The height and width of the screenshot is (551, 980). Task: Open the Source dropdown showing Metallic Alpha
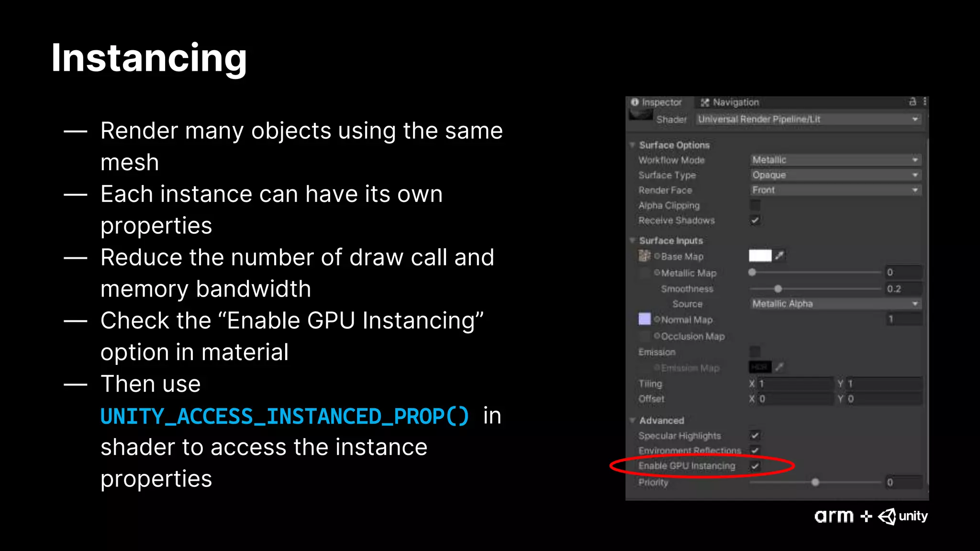click(835, 304)
